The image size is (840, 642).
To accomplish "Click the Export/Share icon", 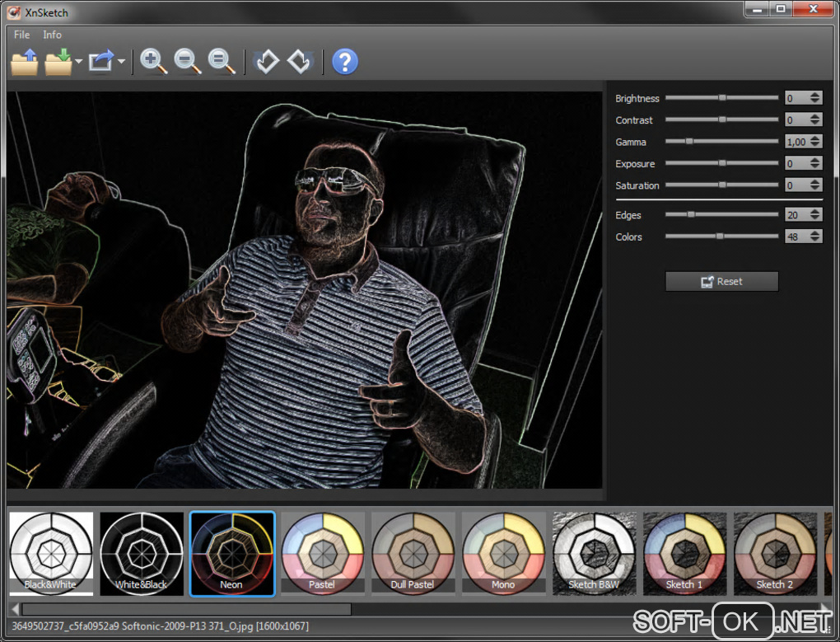I will [101, 61].
